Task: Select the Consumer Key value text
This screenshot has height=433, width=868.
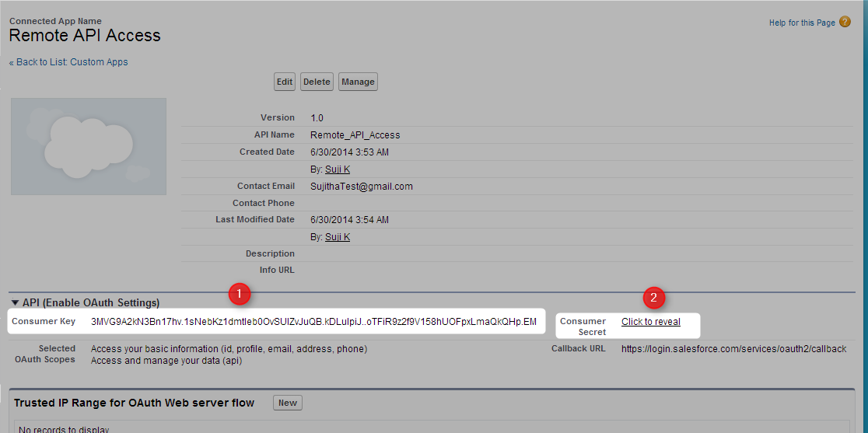Action: 314,321
